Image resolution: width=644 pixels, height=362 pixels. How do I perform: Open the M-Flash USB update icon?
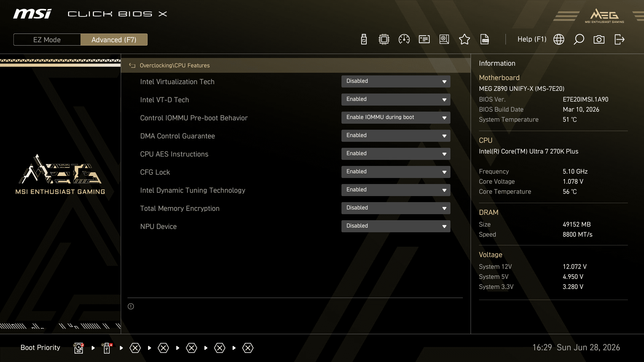364,40
